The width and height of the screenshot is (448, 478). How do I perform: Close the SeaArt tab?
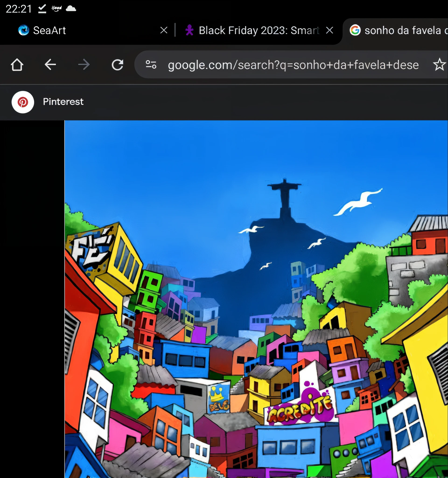[164, 30]
